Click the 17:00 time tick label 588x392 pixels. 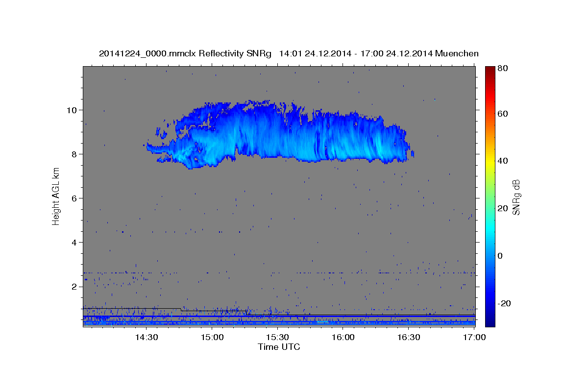(x=474, y=337)
